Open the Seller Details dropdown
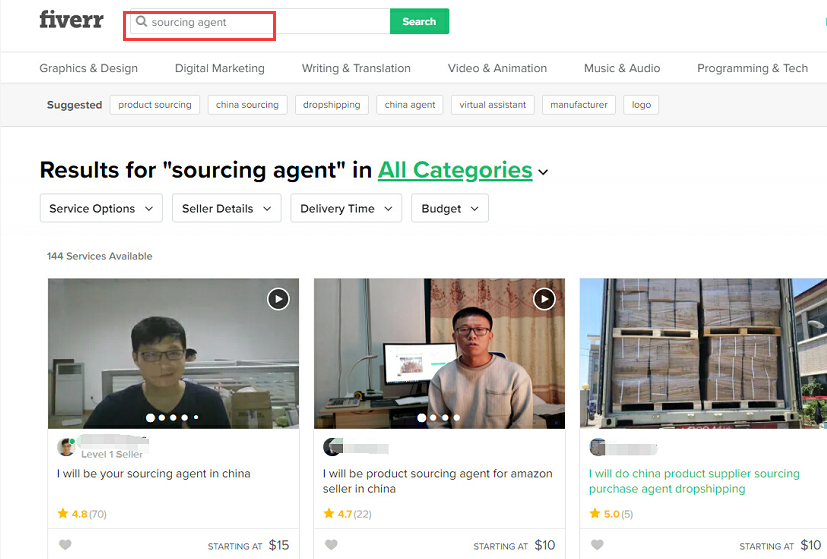This screenshot has width=827, height=559. click(227, 208)
